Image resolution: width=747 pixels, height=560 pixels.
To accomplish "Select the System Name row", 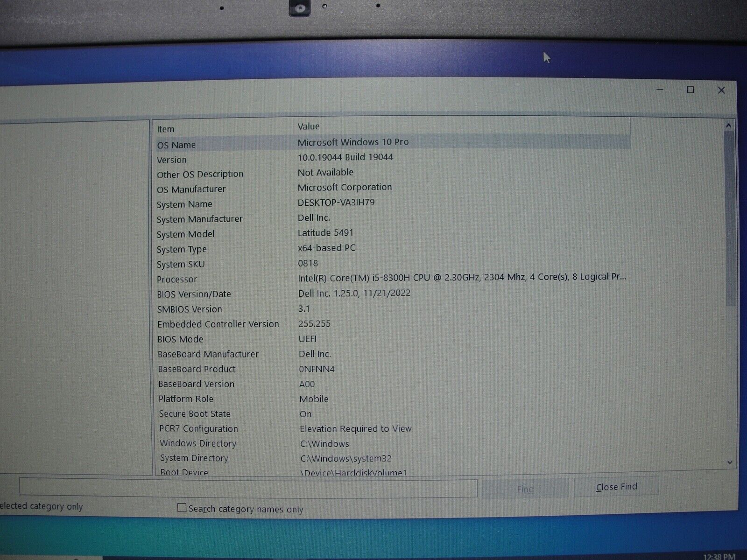I will pyautogui.click(x=393, y=203).
